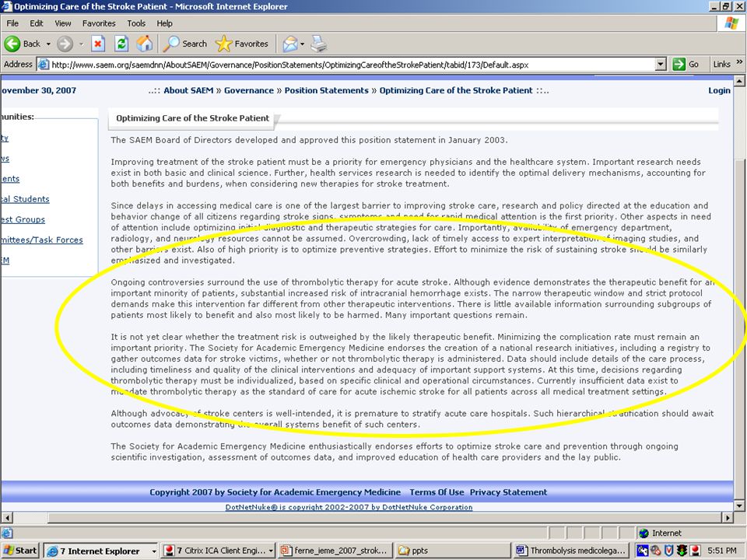Click the green Go arrow icon

pyautogui.click(x=679, y=65)
